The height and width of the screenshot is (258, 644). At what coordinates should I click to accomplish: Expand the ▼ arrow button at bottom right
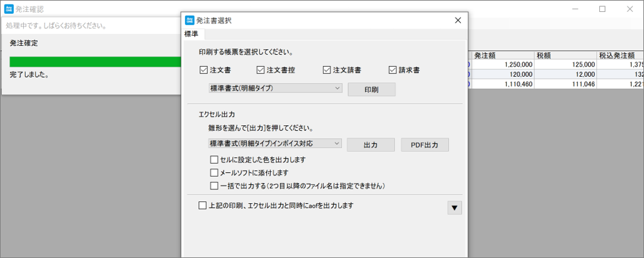[x=454, y=208]
